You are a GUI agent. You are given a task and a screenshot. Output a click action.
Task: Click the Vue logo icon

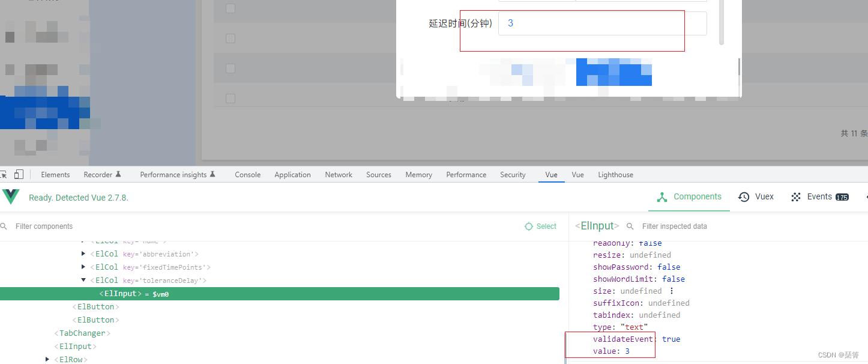pos(10,196)
